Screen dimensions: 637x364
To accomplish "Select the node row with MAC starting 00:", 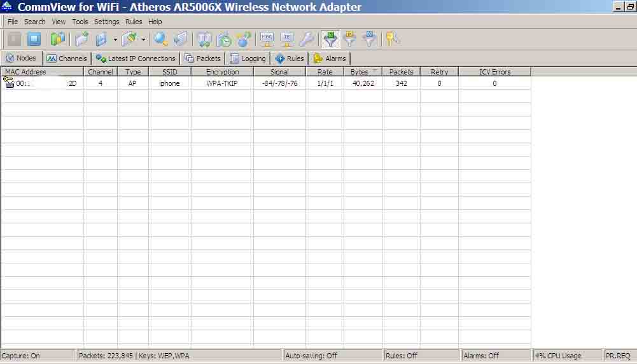I will [266, 83].
